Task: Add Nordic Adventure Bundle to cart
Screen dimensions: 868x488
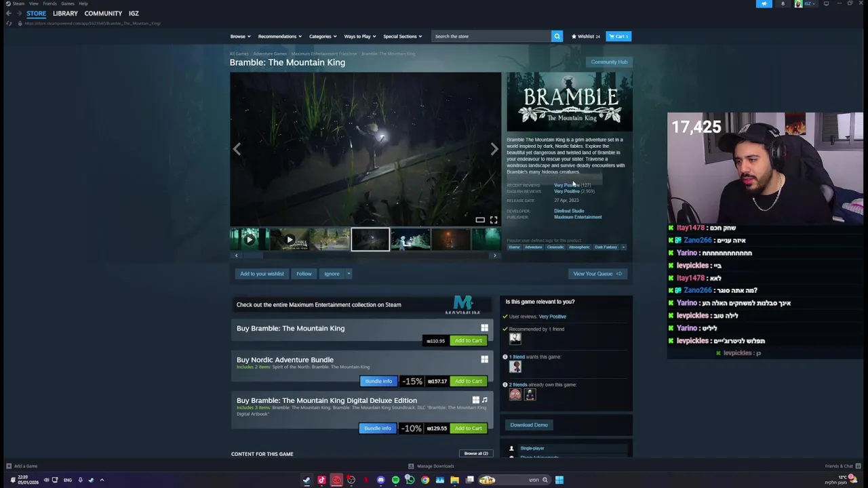Action: coord(468,381)
